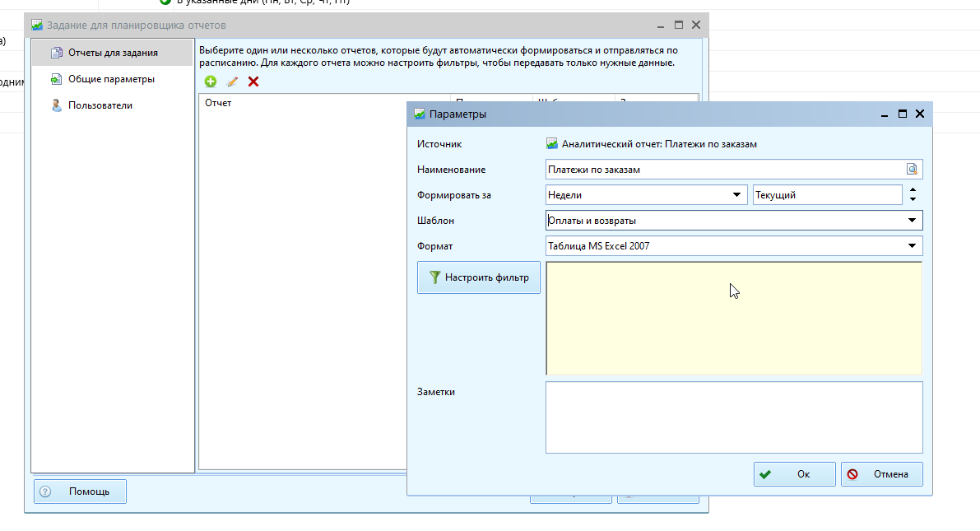Maximize the Параметры dialog
This screenshot has height=531, width=980.
click(903, 114)
